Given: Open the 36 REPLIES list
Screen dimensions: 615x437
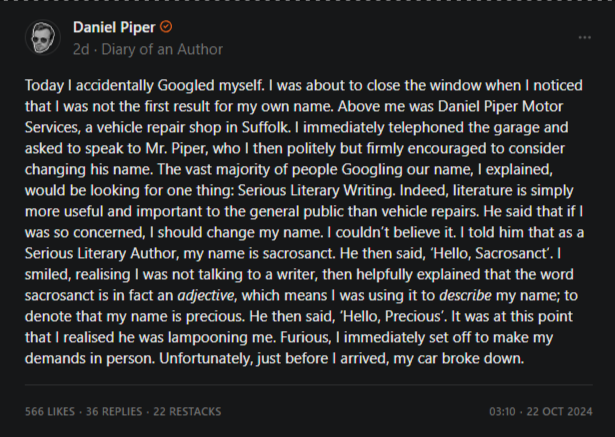Looking at the screenshot, I should [x=114, y=412].
